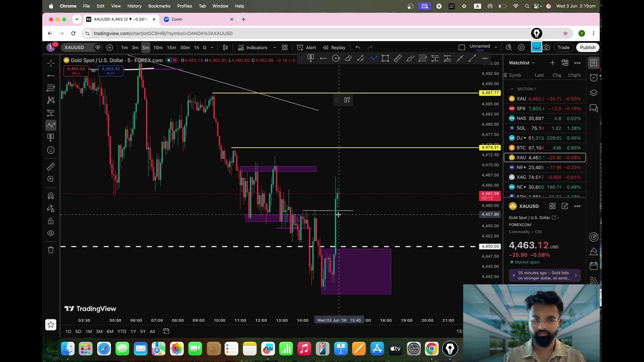
Task: Toggle magnet mode for drawings
Action: tap(51, 196)
